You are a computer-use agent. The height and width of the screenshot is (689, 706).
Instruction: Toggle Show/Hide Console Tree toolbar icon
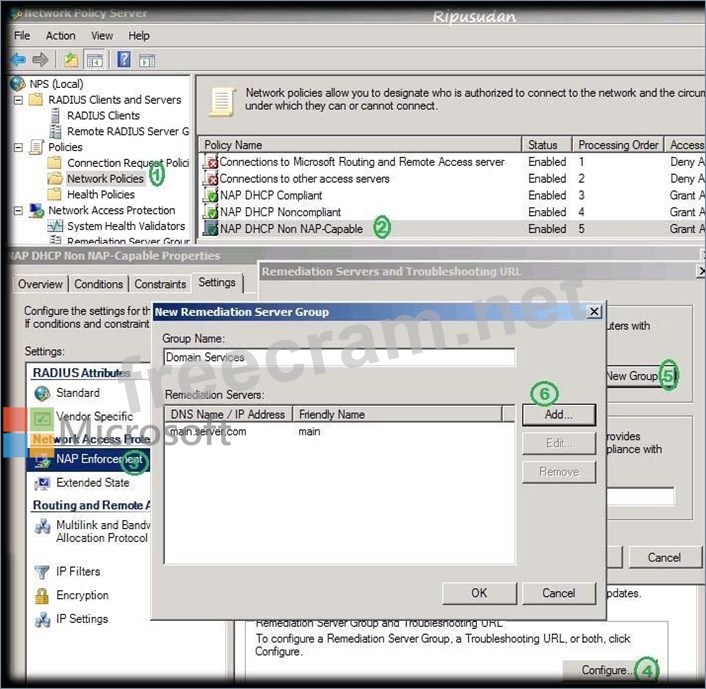click(95, 59)
